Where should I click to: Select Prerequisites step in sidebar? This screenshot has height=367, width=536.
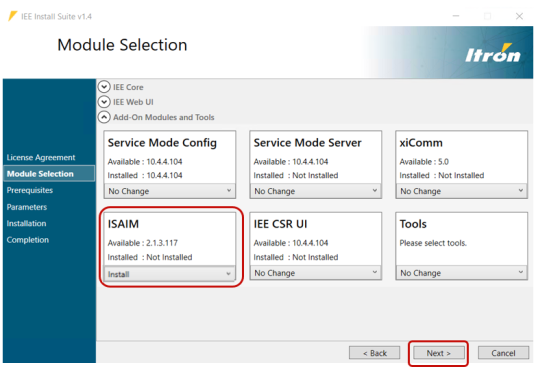coord(30,190)
